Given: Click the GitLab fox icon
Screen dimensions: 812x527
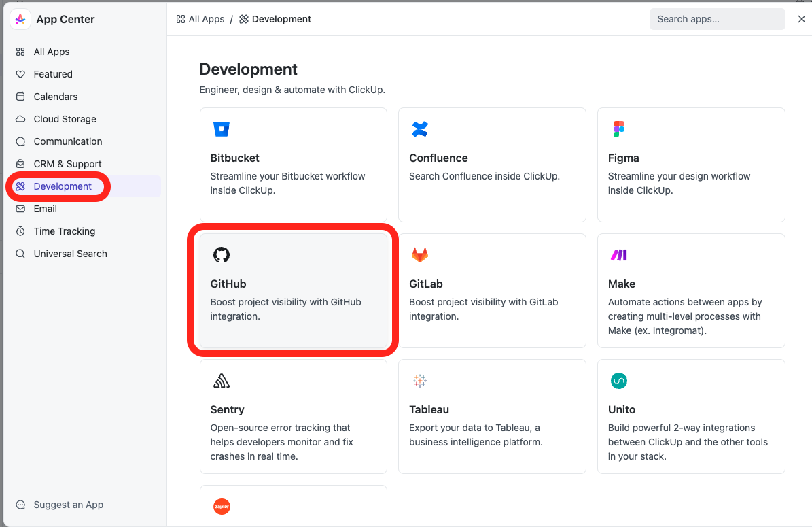Looking at the screenshot, I should [x=420, y=255].
